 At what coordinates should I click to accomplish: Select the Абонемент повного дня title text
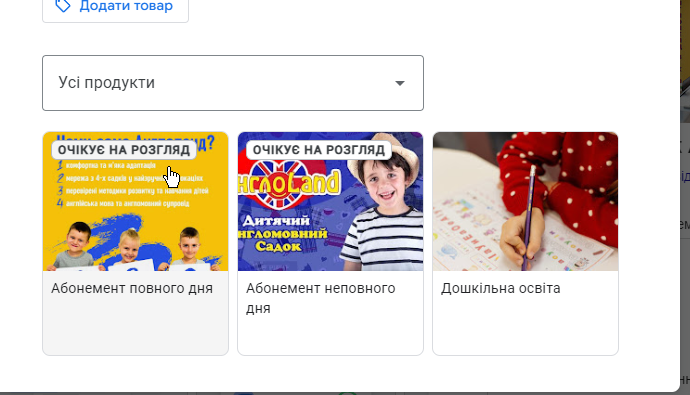[x=132, y=288]
